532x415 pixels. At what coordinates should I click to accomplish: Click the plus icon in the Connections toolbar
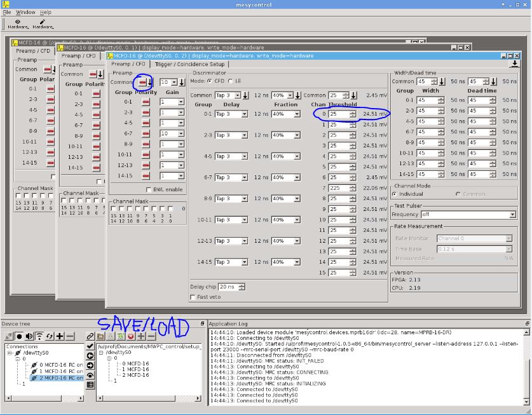tap(60, 336)
